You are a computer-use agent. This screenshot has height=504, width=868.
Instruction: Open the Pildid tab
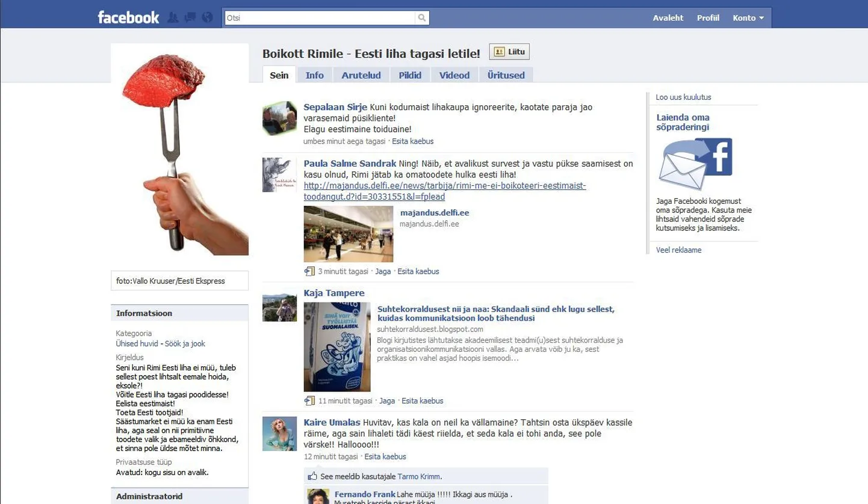[x=410, y=75]
